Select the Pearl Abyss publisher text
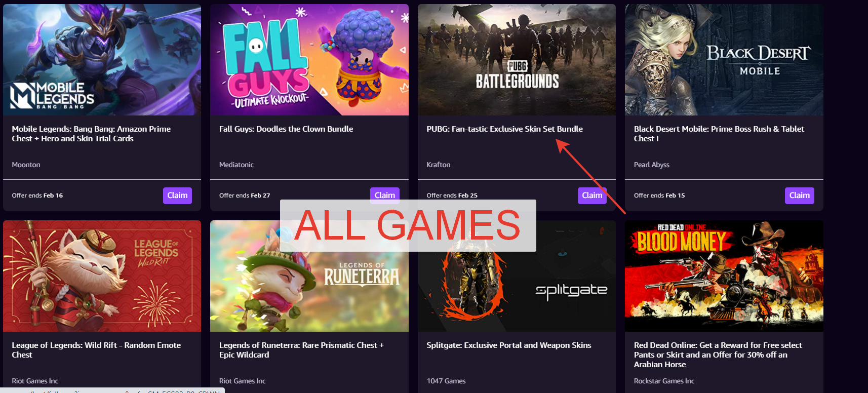868x393 pixels. [x=651, y=165]
